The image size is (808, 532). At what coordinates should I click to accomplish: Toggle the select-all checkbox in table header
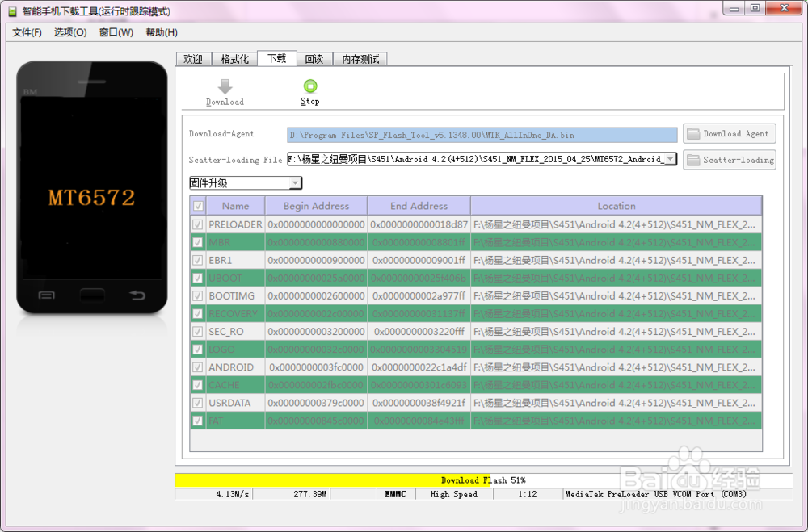tap(198, 206)
